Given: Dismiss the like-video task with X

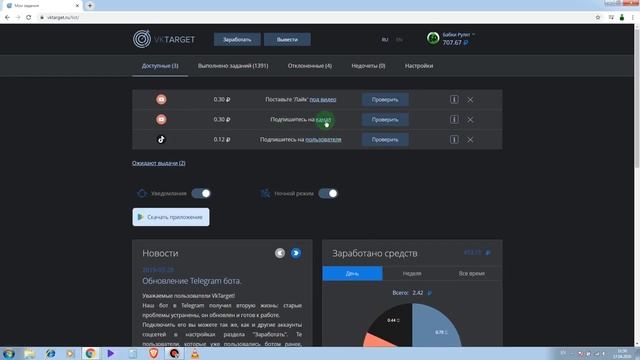Looking at the screenshot, I should click(470, 100).
